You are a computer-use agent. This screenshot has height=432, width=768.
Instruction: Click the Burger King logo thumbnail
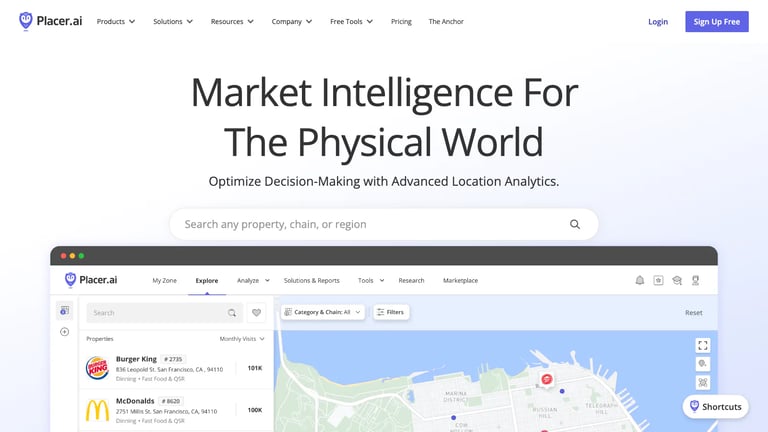tap(97, 368)
